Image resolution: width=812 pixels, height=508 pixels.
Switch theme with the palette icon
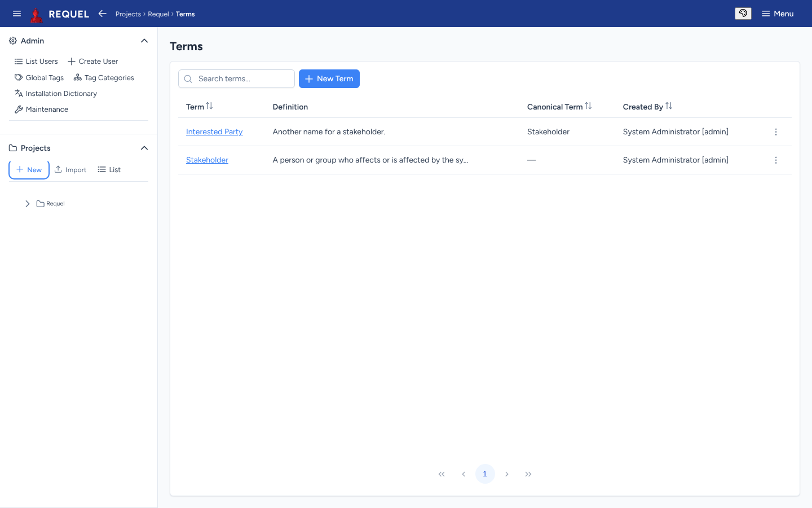pos(743,14)
